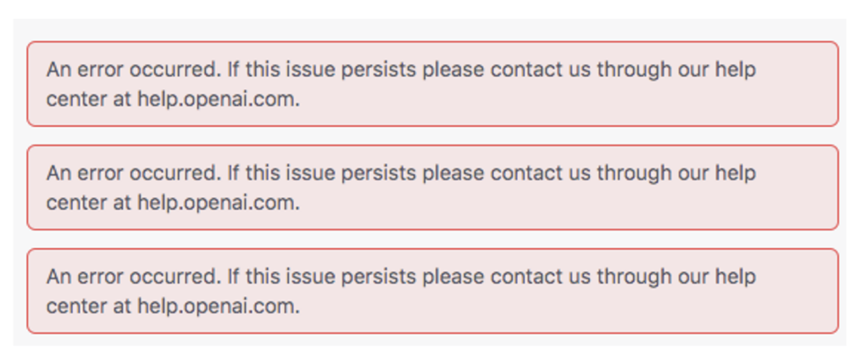Click the first error alert box
This screenshot has width=868, height=364.
(x=432, y=84)
